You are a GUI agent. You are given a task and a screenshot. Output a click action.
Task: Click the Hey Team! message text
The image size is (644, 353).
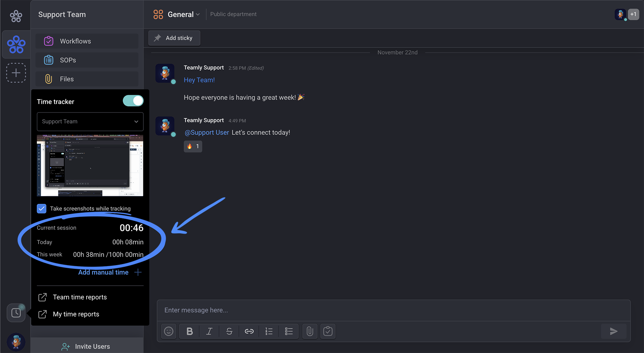[x=199, y=80]
